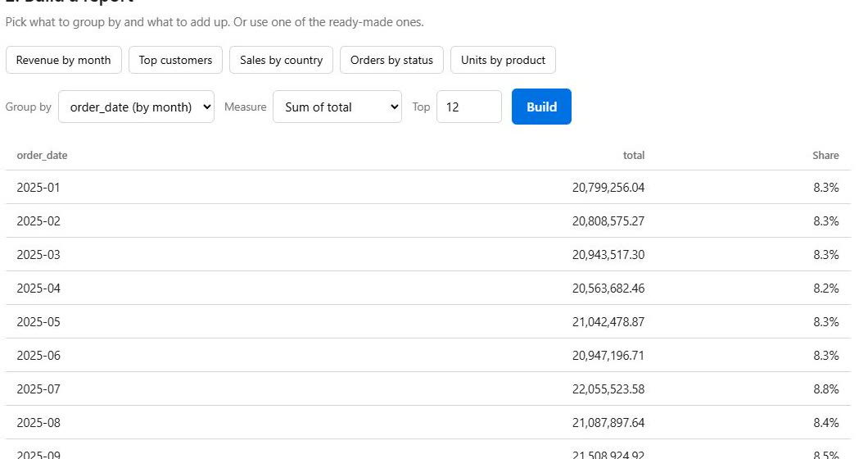Click the 8.4% share for 2025-08

coord(826,422)
